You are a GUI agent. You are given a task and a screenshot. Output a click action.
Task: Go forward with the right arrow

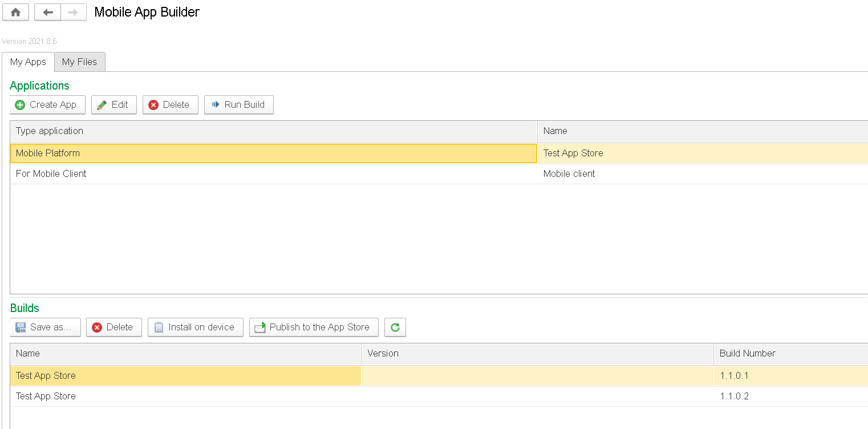(x=73, y=12)
